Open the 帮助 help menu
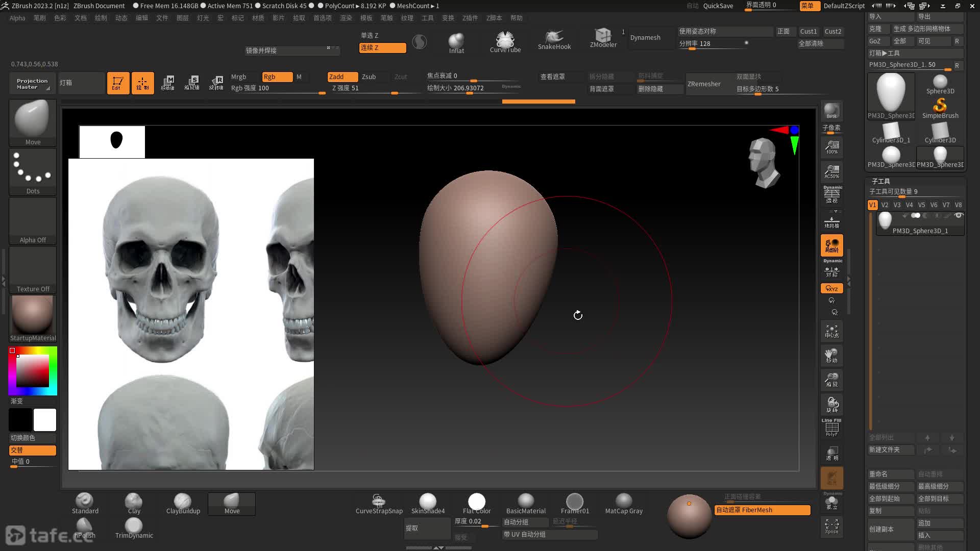 (x=517, y=18)
